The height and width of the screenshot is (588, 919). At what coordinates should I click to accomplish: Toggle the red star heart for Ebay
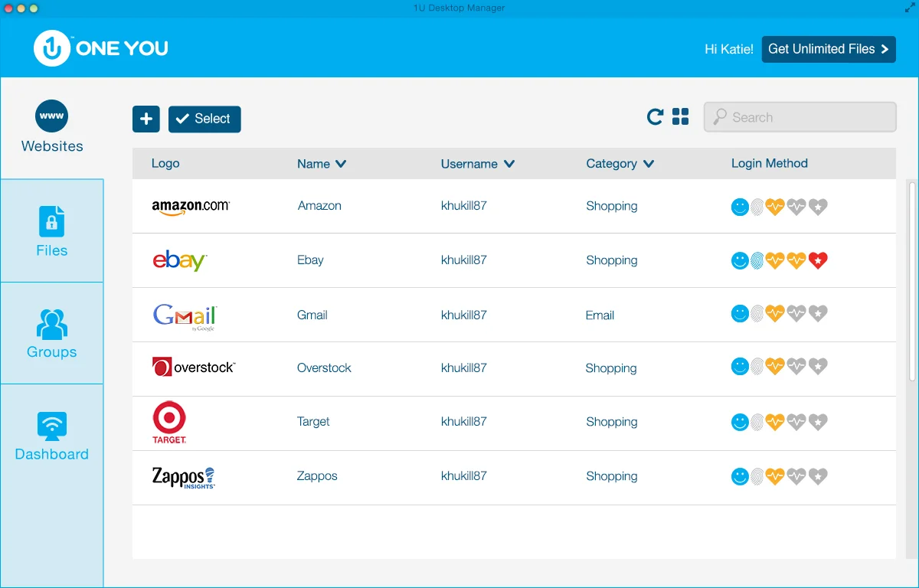[x=818, y=261]
